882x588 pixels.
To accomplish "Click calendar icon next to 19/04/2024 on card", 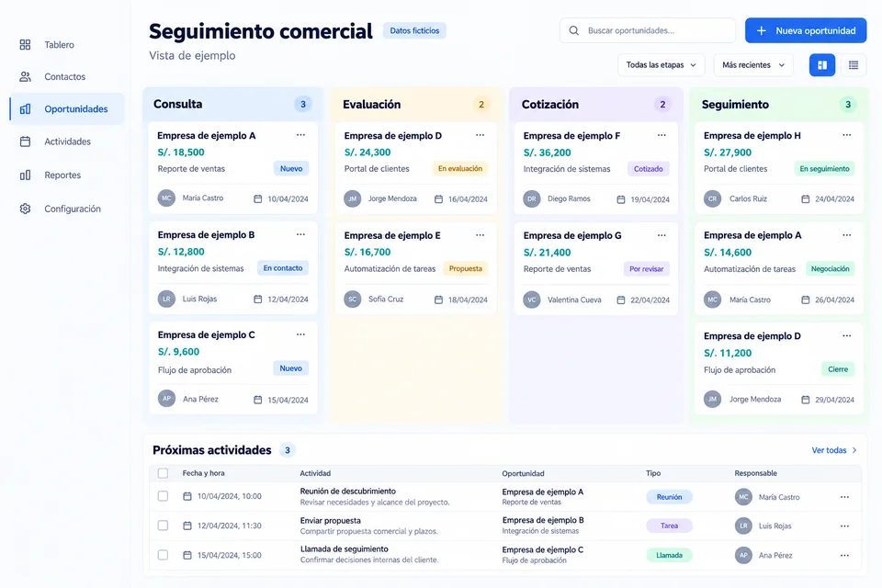I will pos(620,199).
